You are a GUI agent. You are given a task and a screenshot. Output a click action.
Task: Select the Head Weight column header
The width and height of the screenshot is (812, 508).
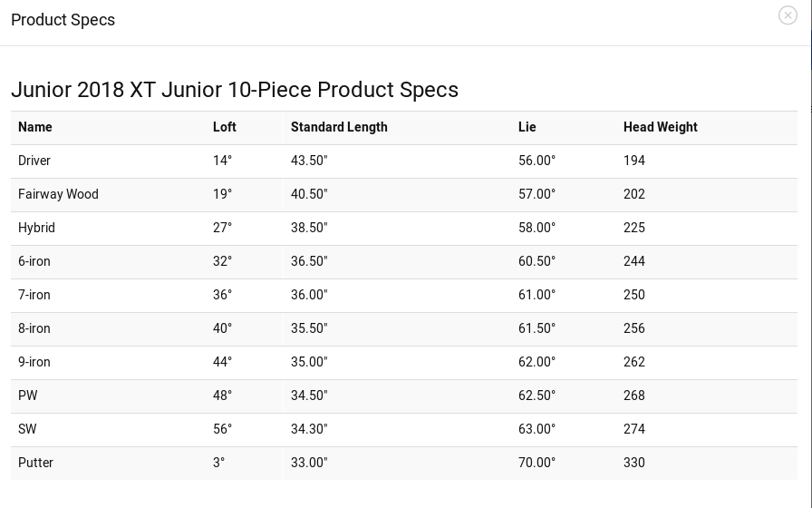click(x=661, y=127)
